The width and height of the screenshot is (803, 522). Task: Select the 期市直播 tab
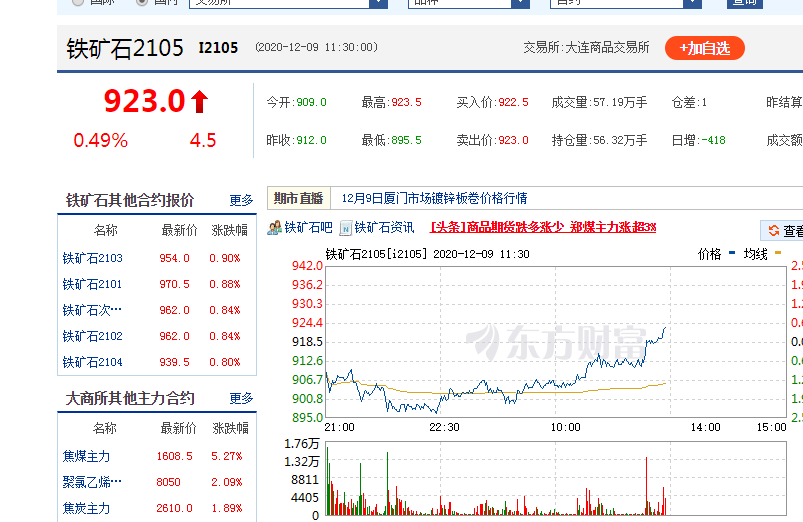pyautogui.click(x=299, y=198)
